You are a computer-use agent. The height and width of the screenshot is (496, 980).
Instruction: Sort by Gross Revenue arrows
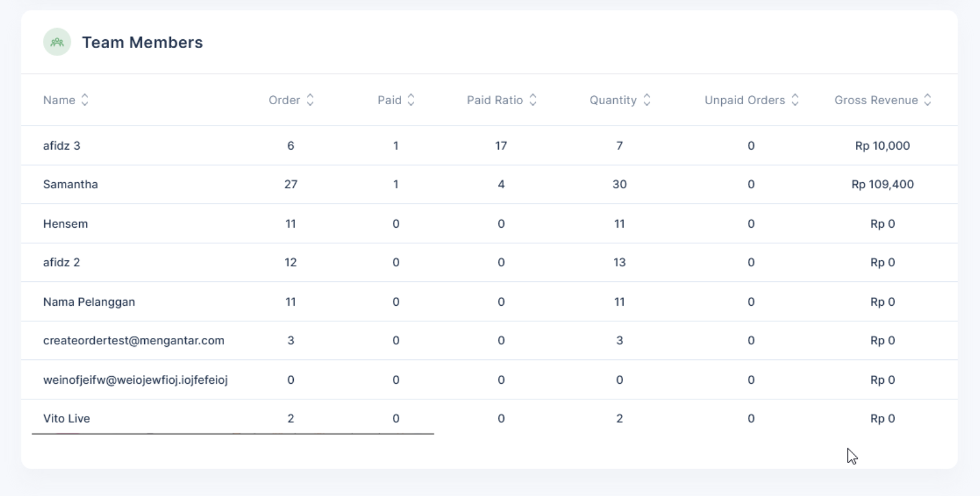928,100
